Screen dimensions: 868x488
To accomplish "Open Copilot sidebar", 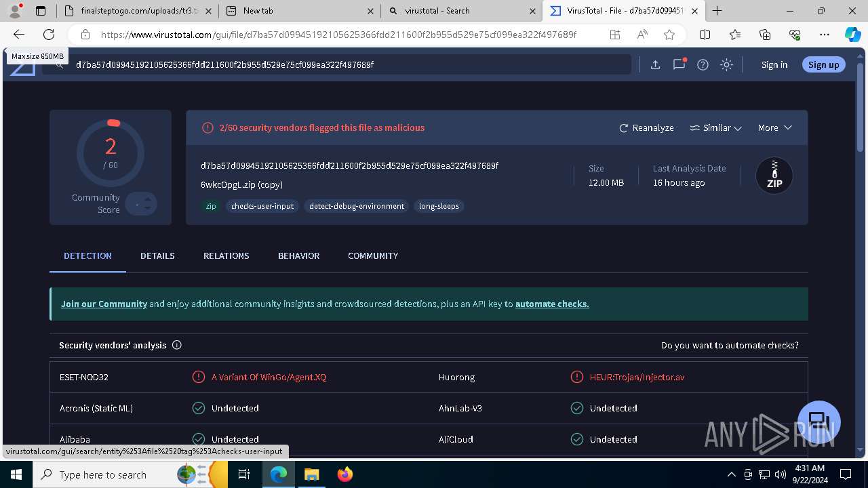I will tap(852, 35).
